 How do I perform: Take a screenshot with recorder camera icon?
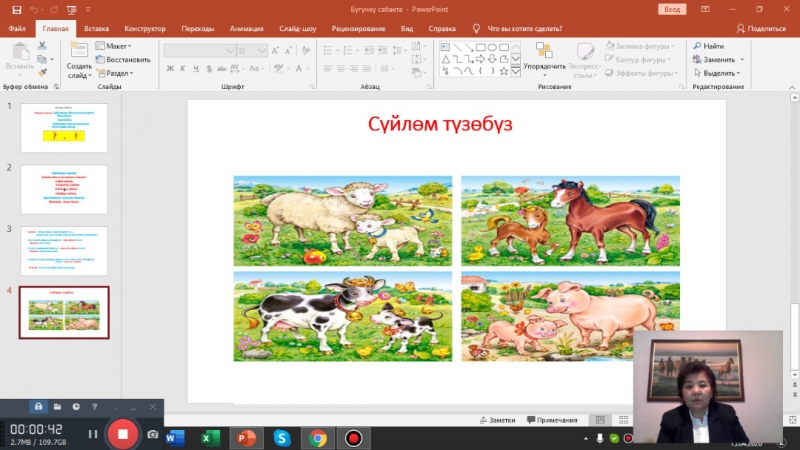click(x=153, y=435)
